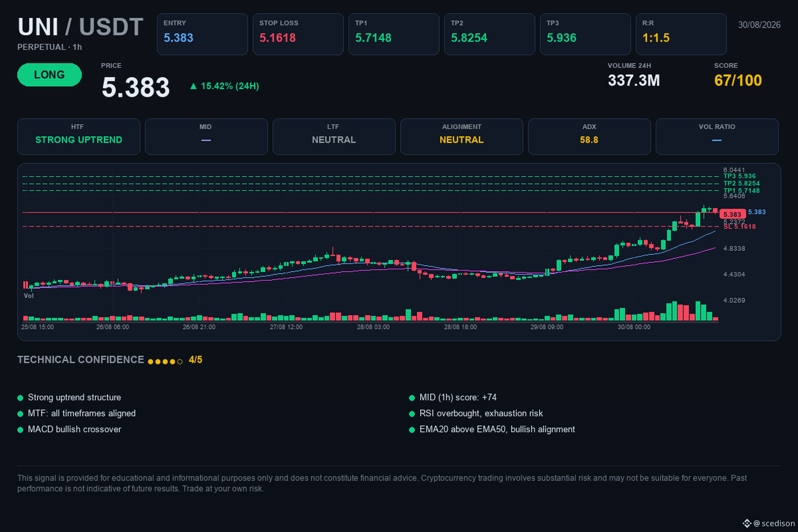Image resolution: width=798 pixels, height=532 pixels.
Task: Click the chart label TP3 5.936
Action: (739, 176)
